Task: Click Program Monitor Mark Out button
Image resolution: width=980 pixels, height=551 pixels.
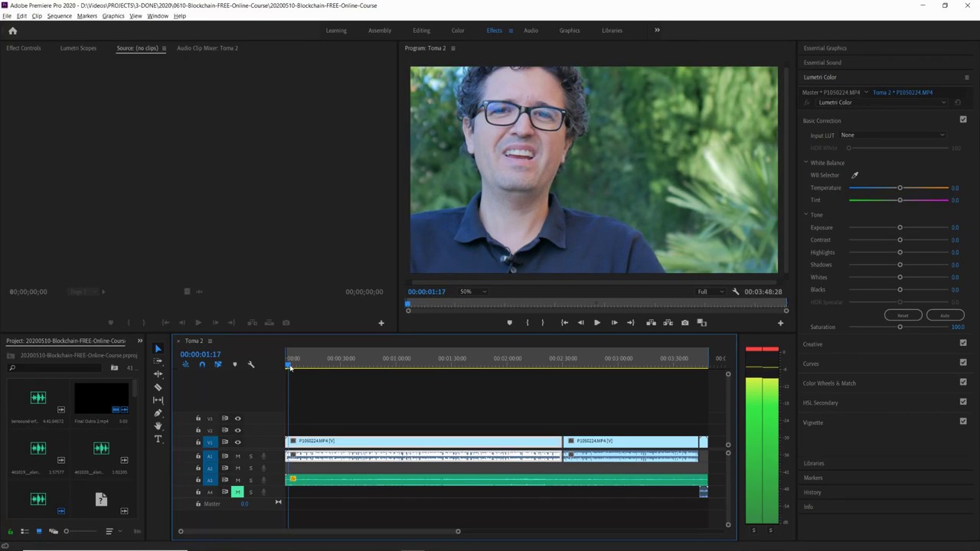Action: pos(542,323)
